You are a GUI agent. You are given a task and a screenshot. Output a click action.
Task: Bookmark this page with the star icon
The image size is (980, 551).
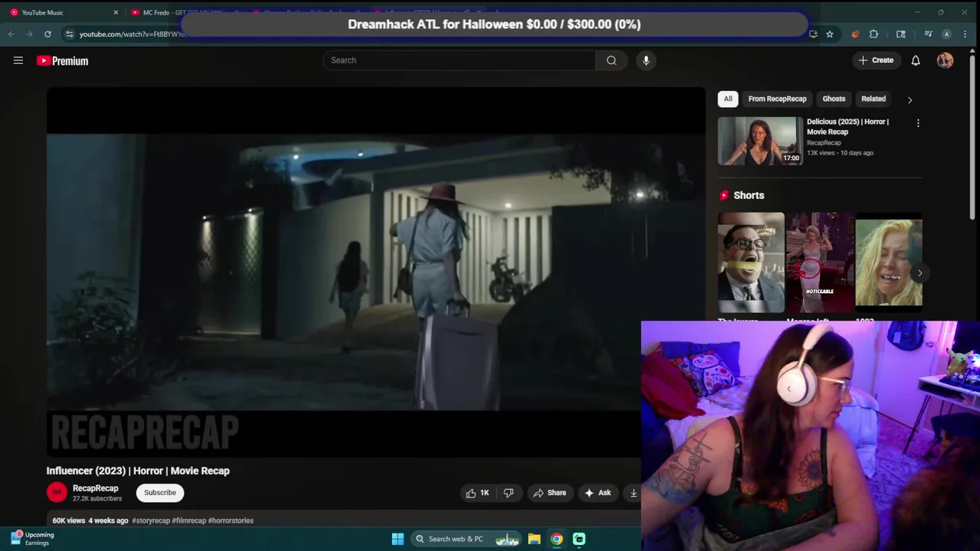(x=830, y=34)
